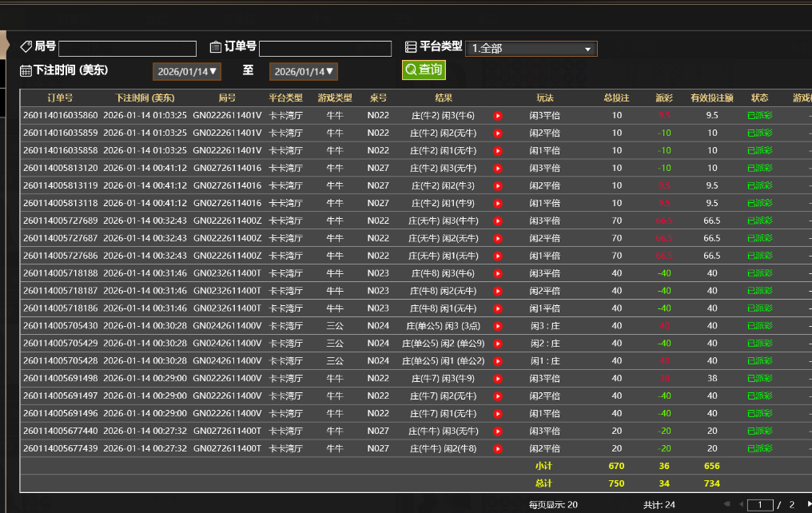Click the page number box showing 1
The width and height of the screenshot is (812, 513).
[760, 504]
